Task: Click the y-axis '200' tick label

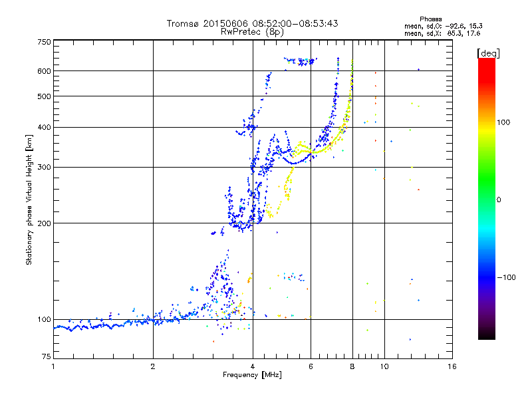Action: pos(44,223)
